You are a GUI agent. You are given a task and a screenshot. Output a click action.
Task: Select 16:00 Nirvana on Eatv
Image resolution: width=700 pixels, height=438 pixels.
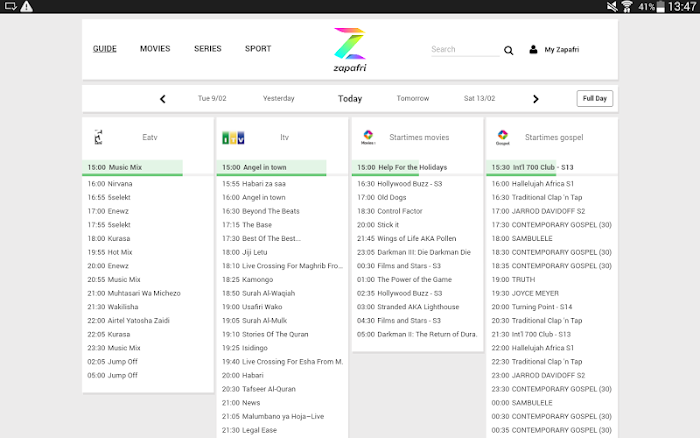pyautogui.click(x=110, y=184)
